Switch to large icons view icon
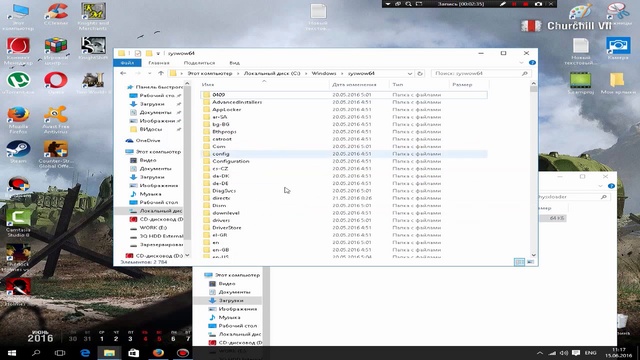 click(530, 262)
